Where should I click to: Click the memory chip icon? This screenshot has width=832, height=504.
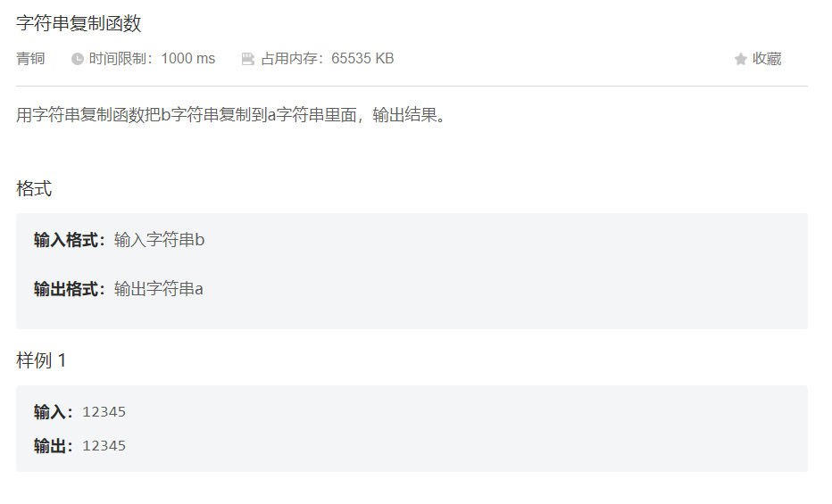(x=248, y=59)
